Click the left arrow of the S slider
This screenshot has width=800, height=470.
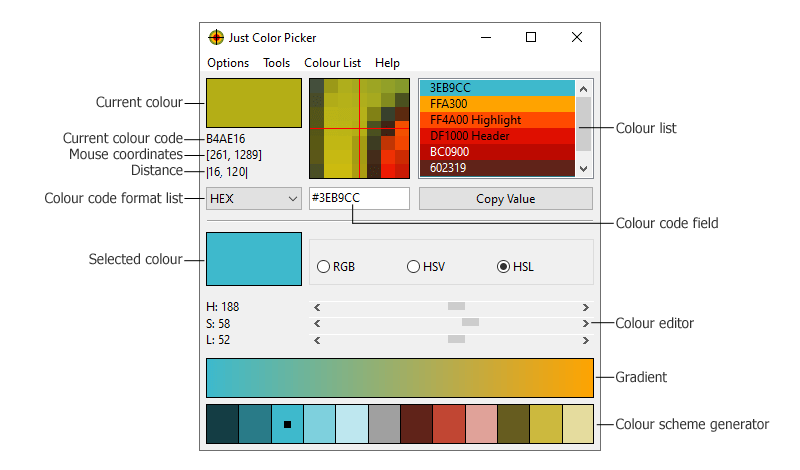pos(317,324)
